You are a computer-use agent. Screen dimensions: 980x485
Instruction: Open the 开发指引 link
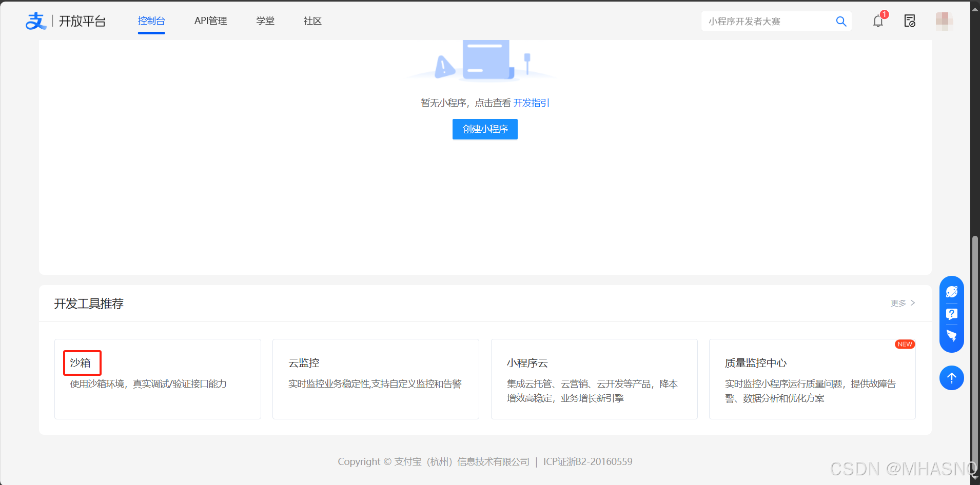pos(531,103)
